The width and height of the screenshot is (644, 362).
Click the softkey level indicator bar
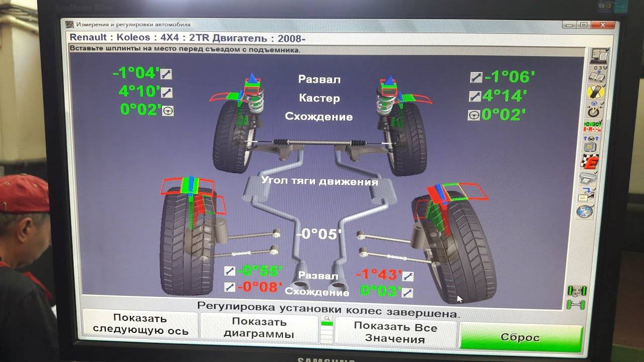pyautogui.click(x=327, y=332)
